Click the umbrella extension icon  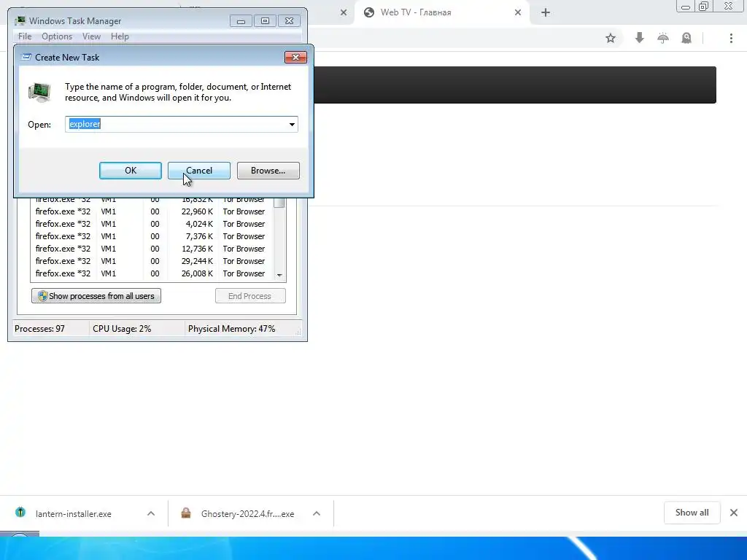click(x=662, y=38)
